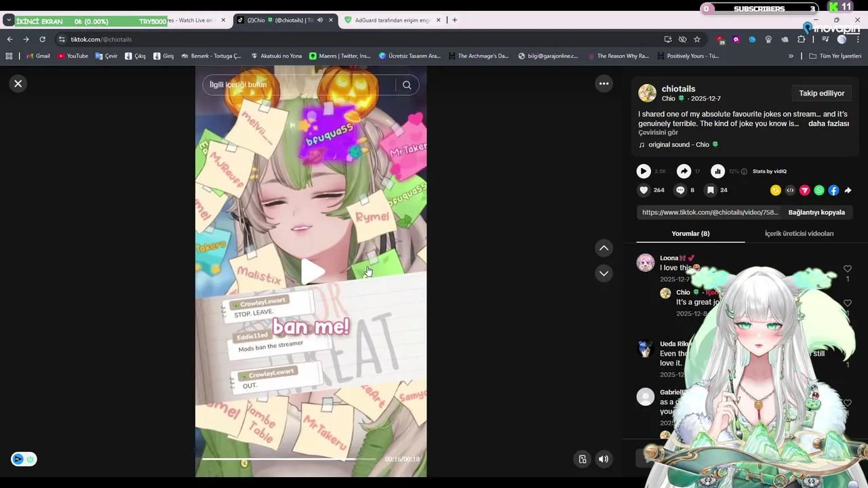Open the Maeres | Twitter bookmark
Viewport: 868px width, 488px height.
coord(340,56)
